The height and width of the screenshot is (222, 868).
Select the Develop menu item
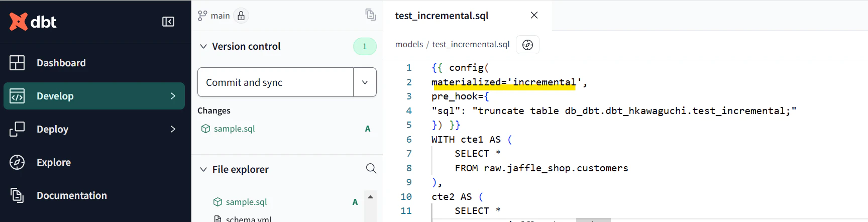tap(94, 96)
